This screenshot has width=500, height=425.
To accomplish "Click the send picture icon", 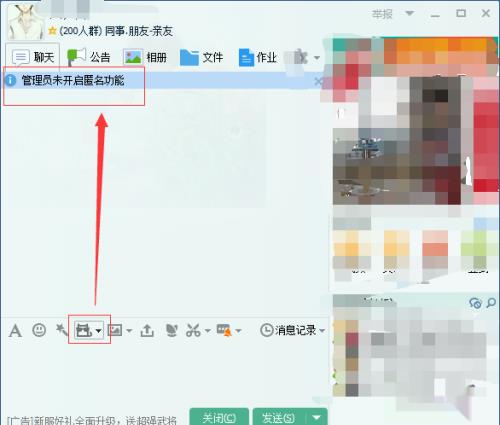I will (x=115, y=330).
